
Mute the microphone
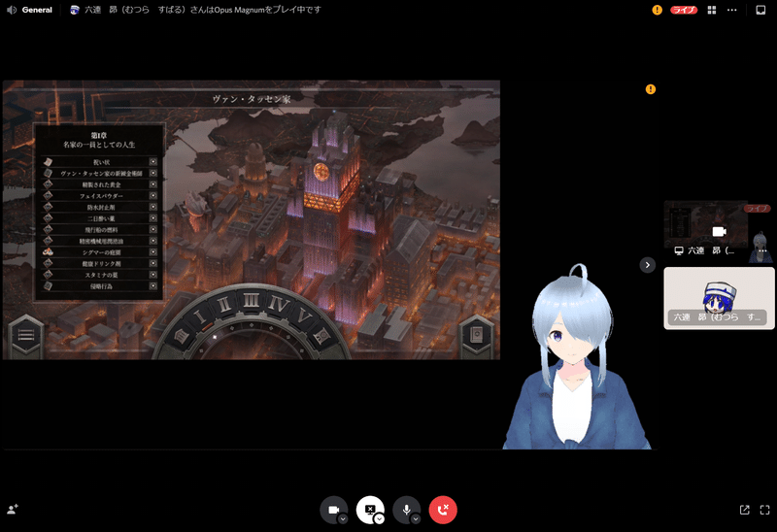406,510
